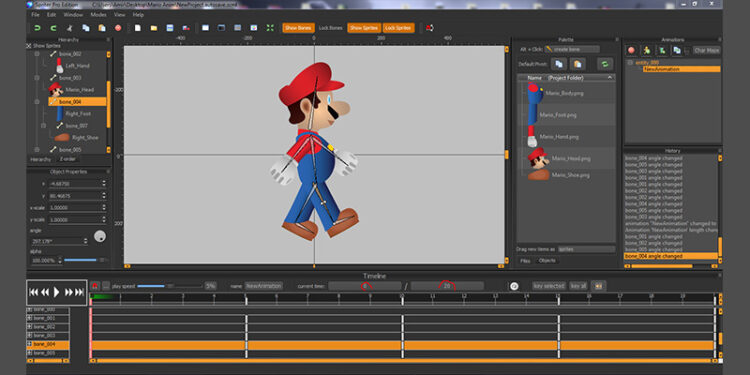Screen dimensions: 750x375
Task: Click the angle dial in Object Properties
Action: [100, 236]
